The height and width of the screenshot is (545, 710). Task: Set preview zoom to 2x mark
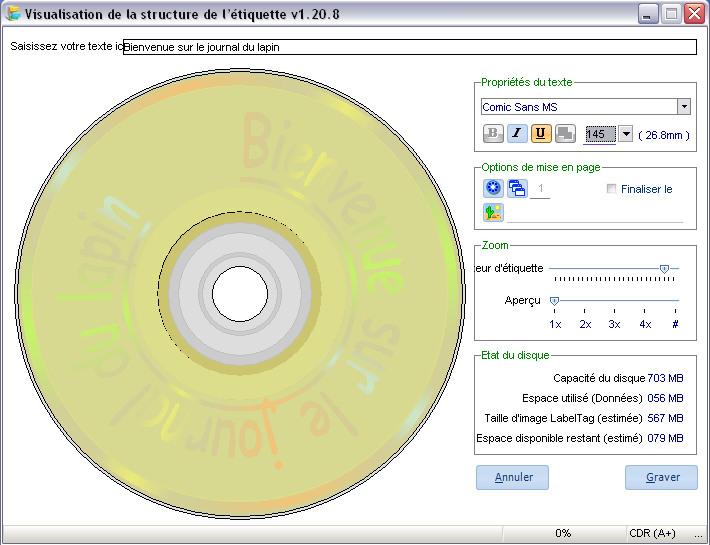coord(585,311)
